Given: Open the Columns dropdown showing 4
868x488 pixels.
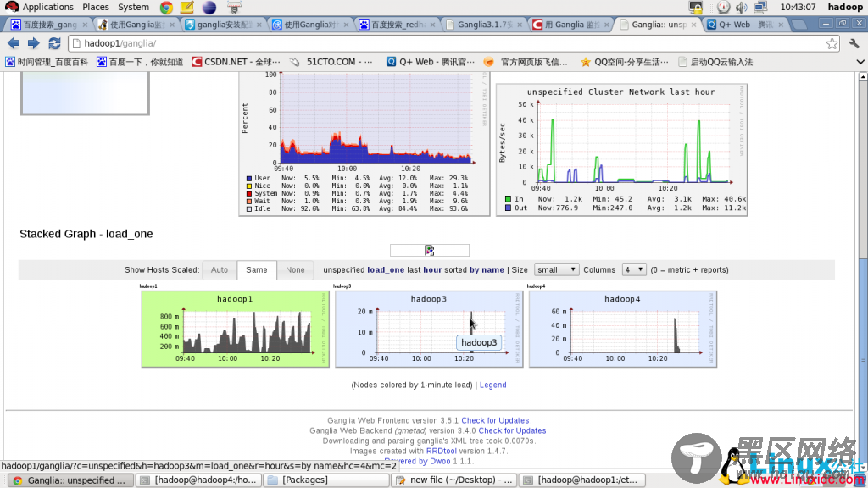Looking at the screenshot, I should (634, 270).
